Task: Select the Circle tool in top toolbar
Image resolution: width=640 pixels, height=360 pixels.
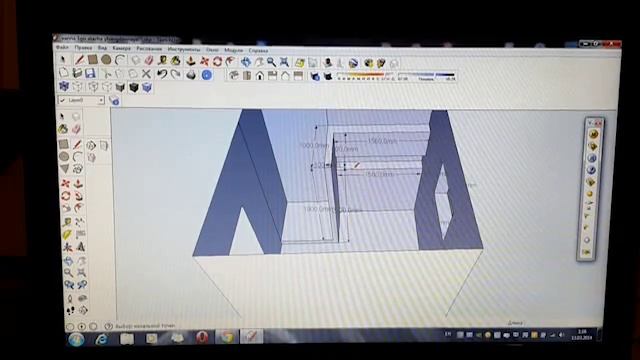Action: pos(106,60)
